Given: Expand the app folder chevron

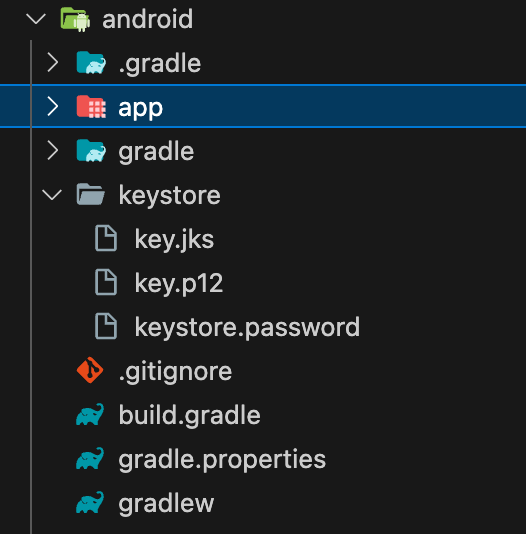Looking at the screenshot, I should 52,106.
